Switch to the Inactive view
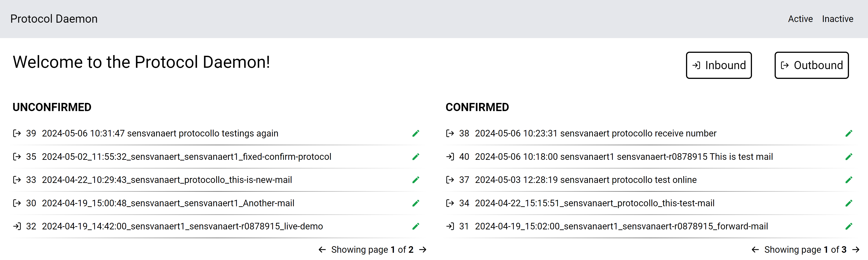The height and width of the screenshot is (260, 868). 838,19
